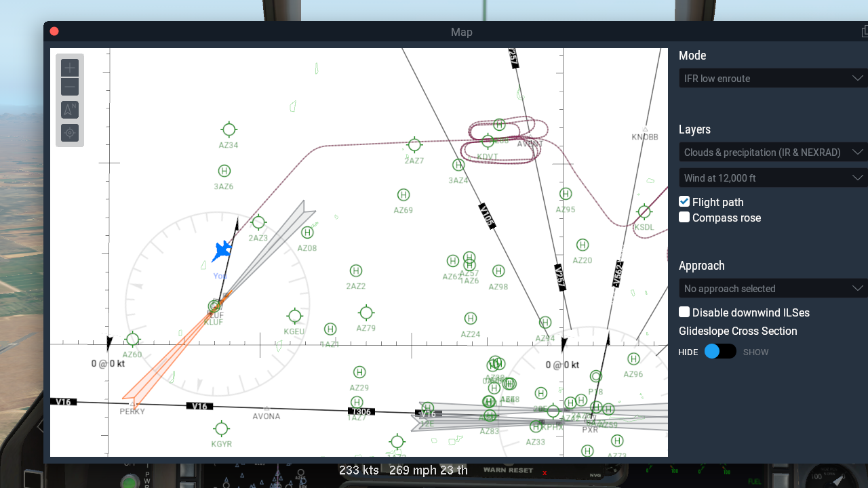Select the 2AZ2 heliport symbol
The height and width of the screenshot is (488, 868).
(355, 270)
